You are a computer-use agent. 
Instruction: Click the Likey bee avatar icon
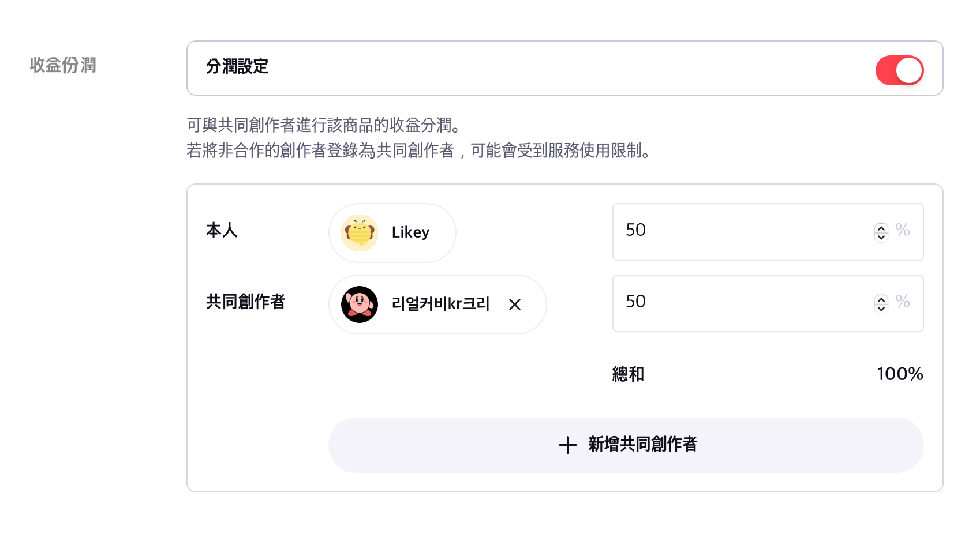(x=360, y=233)
